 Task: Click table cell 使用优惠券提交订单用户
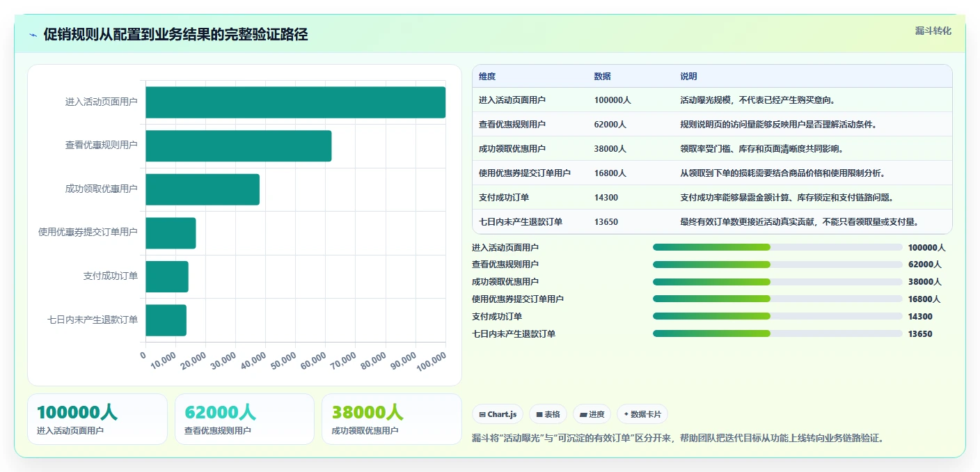pyautogui.click(x=525, y=173)
